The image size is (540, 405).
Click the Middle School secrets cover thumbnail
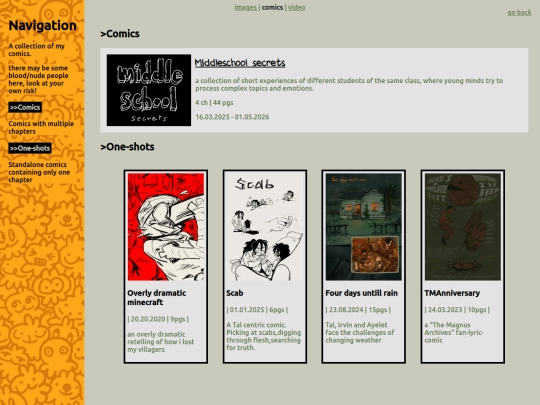149,90
